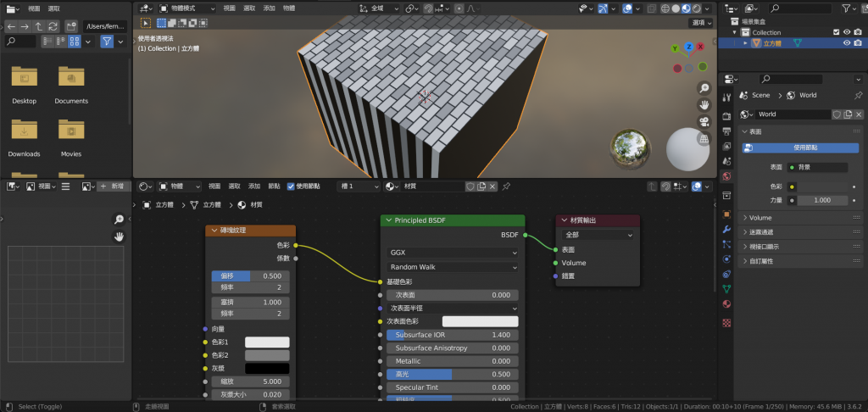Toggle the file browser filter funnel
Screen dimensions: 868x412
[108, 42]
